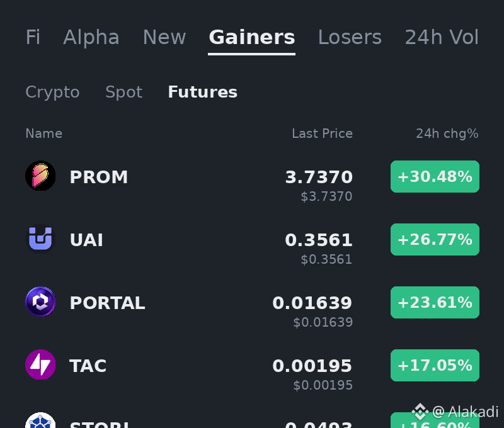Switch to the Losers tab
Viewport: 504px width, 428px height.
point(350,37)
